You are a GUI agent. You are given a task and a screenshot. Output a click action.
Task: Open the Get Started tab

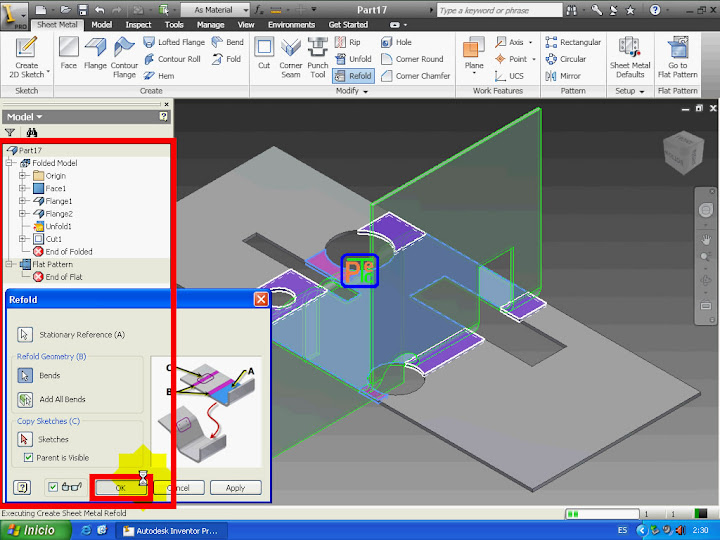[348, 25]
